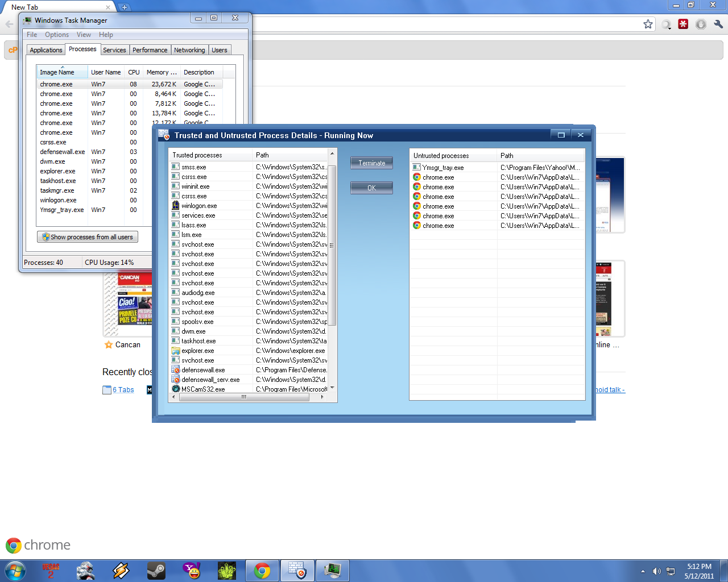Click Show processes from all users
The width and height of the screenshot is (728, 582).
point(88,237)
